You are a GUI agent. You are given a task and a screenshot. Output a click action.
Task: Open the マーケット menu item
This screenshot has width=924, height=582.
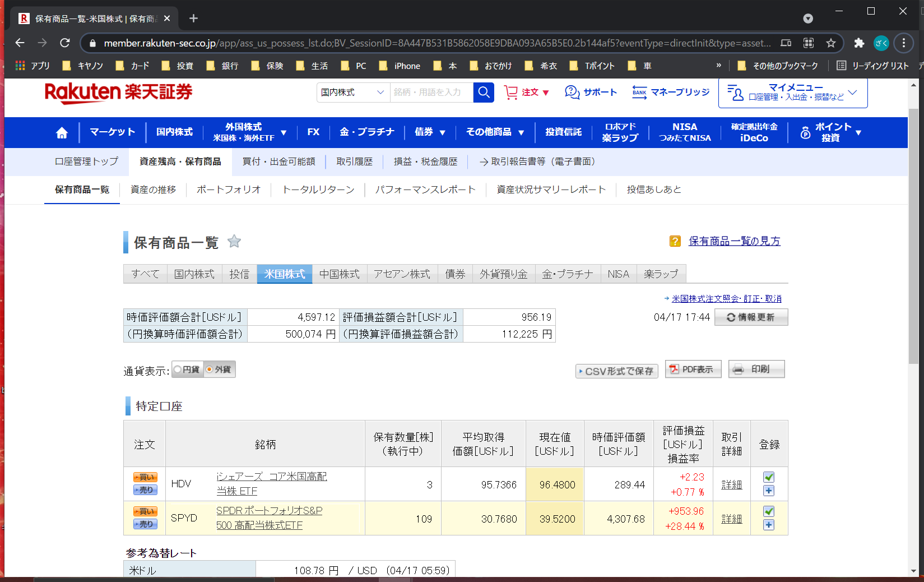(x=112, y=132)
